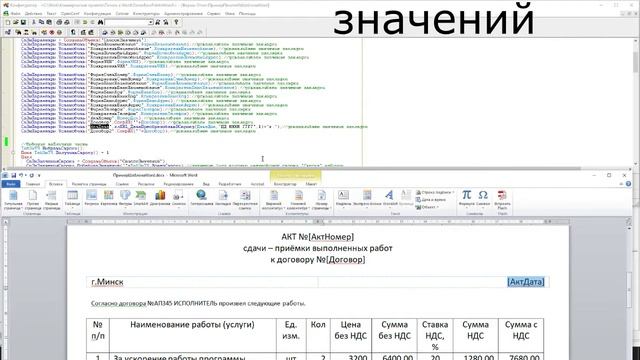Insert a chart (Диаграмма)
This screenshot has height=360, width=640.
tap(160, 198)
